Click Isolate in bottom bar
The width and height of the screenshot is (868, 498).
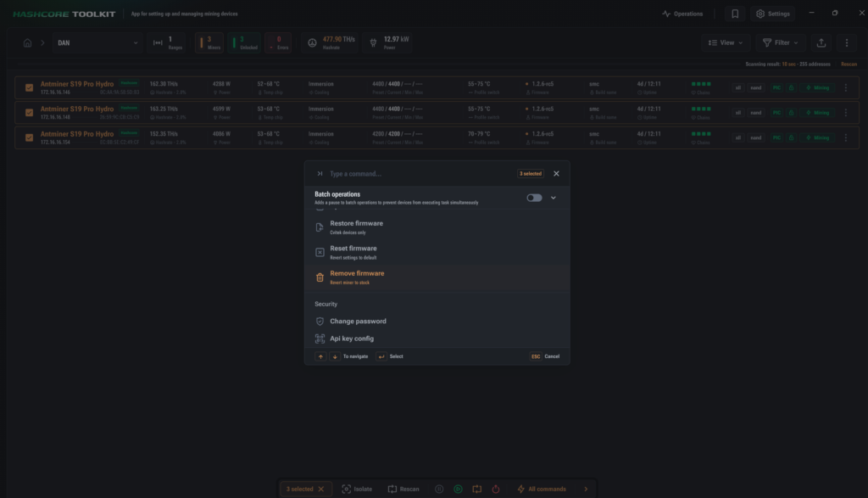(x=357, y=490)
